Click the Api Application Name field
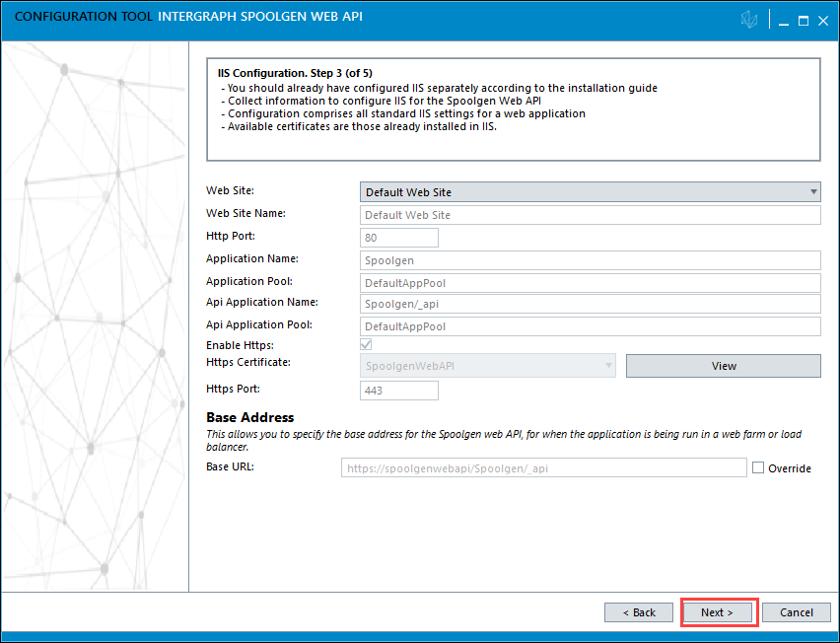Viewport: 840px width, 643px height. point(591,305)
